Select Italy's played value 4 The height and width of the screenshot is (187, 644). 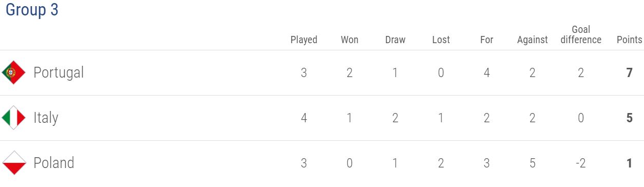(304, 118)
